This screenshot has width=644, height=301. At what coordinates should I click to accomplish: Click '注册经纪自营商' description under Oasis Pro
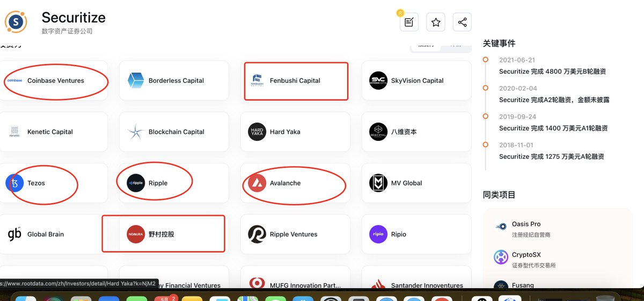[531, 235]
